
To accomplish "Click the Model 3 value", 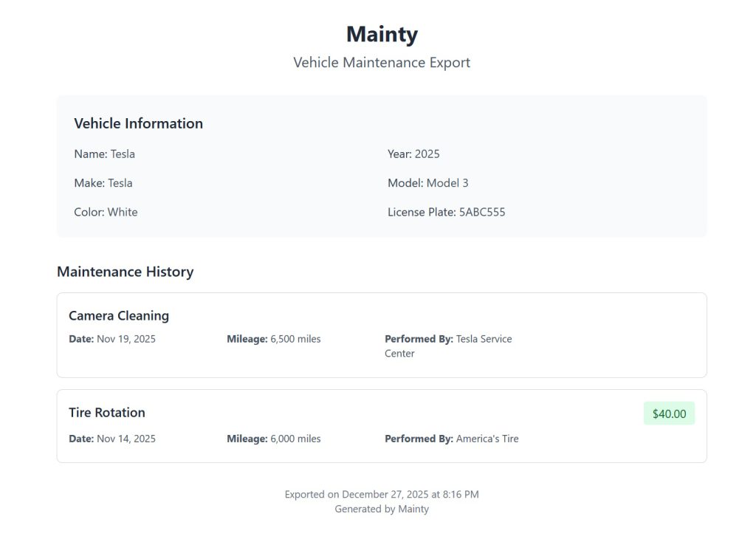I will pos(429,182).
